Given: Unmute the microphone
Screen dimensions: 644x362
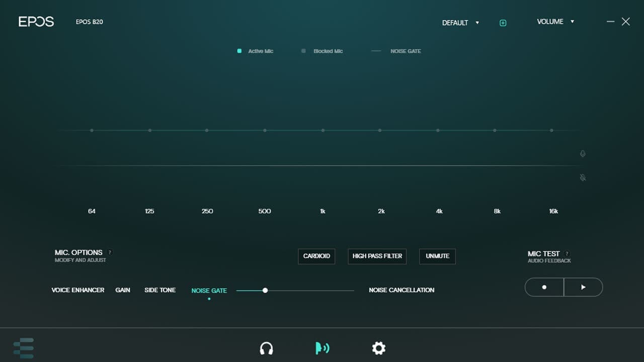Looking at the screenshot, I should (x=437, y=256).
